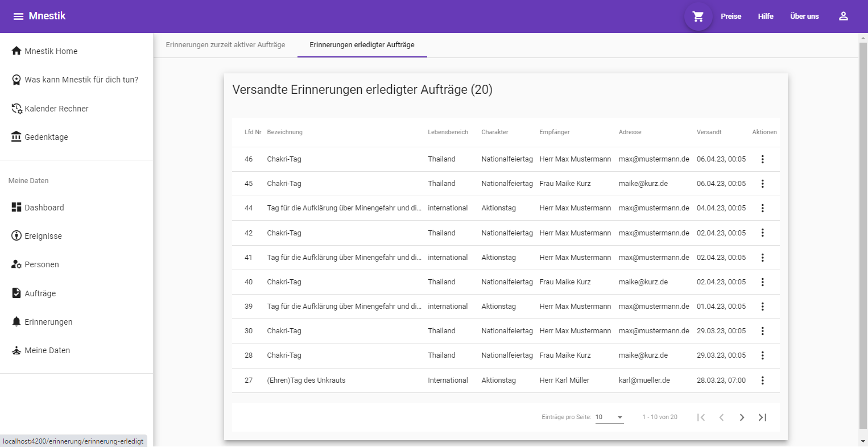Jump to last page of table
Viewport: 868px width, 447px height.
tap(762, 417)
